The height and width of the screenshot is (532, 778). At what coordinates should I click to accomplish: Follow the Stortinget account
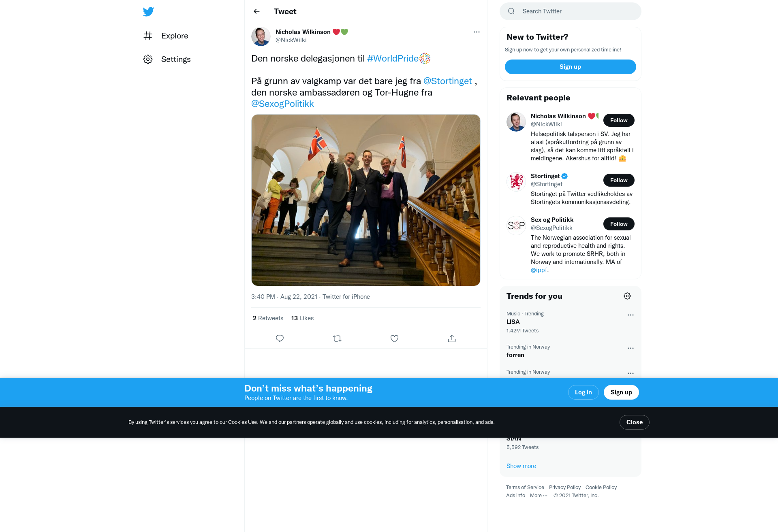click(619, 180)
